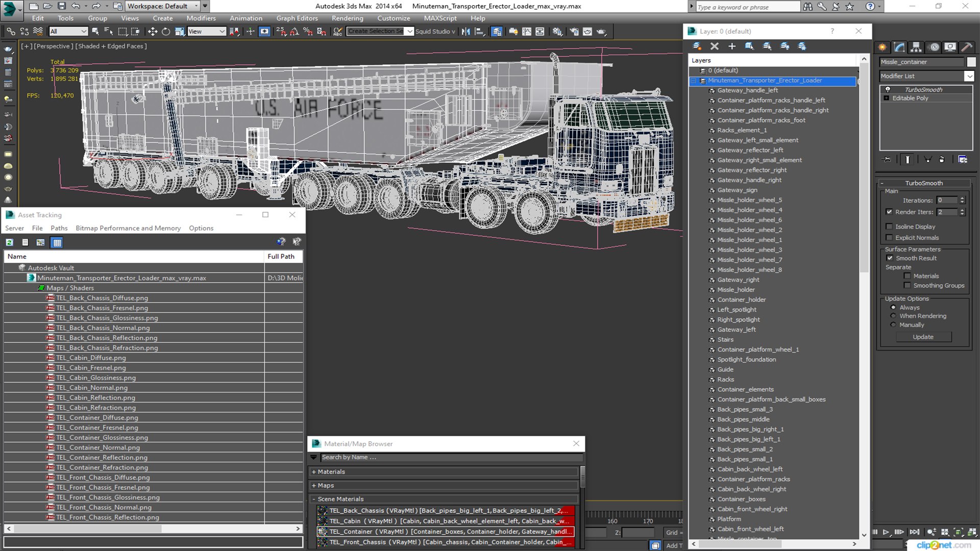The width and height of the screenshot is (980, 551).
Task: Collapse Minuteman_Transporter_Erector_Loader layer
Action: [x=693, y=81]
